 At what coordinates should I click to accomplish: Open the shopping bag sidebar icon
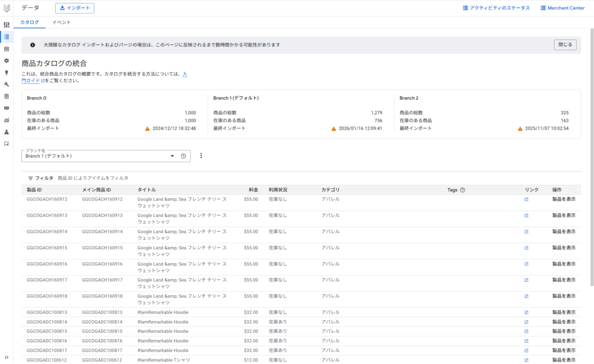(x=6, y=49)
